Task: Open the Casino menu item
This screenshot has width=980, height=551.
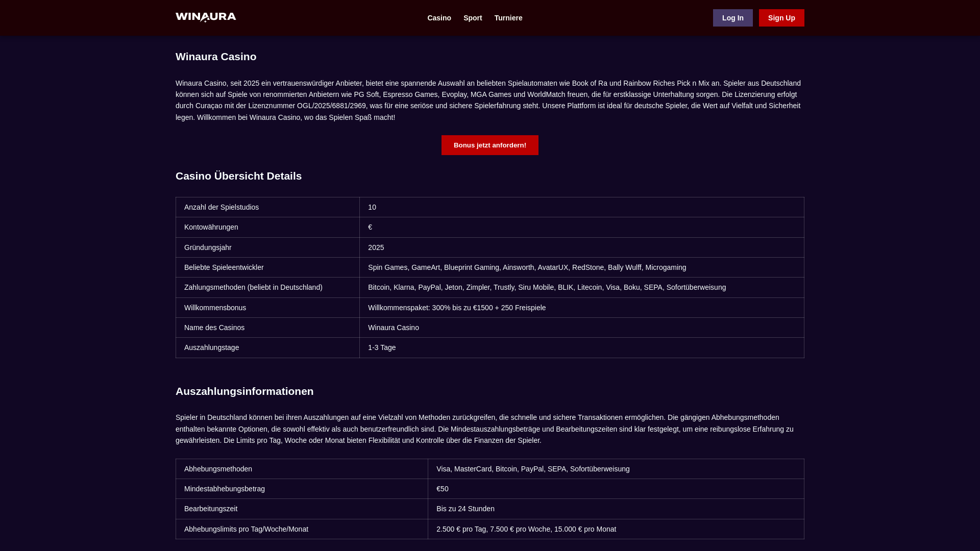Action: [439, 18]
